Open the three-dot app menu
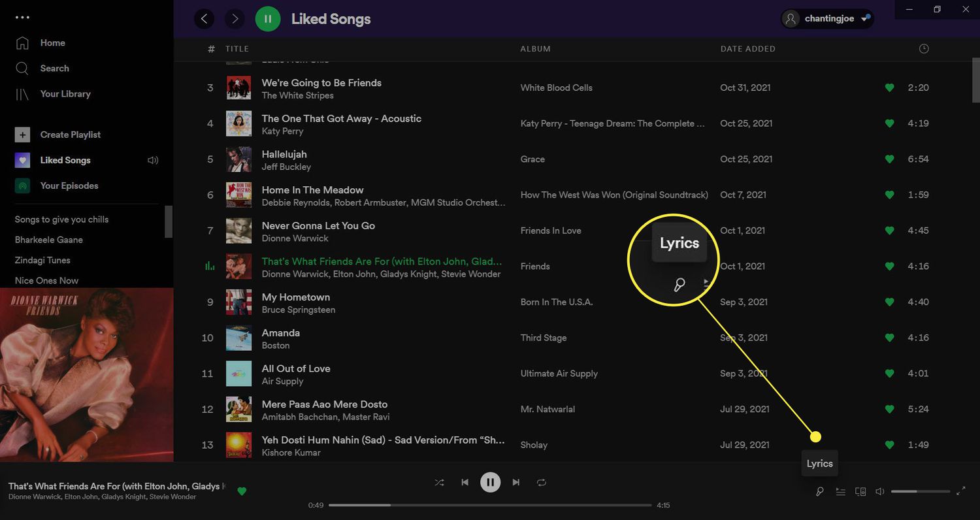This screenshot has width=980, height=520. pos(22,18)
